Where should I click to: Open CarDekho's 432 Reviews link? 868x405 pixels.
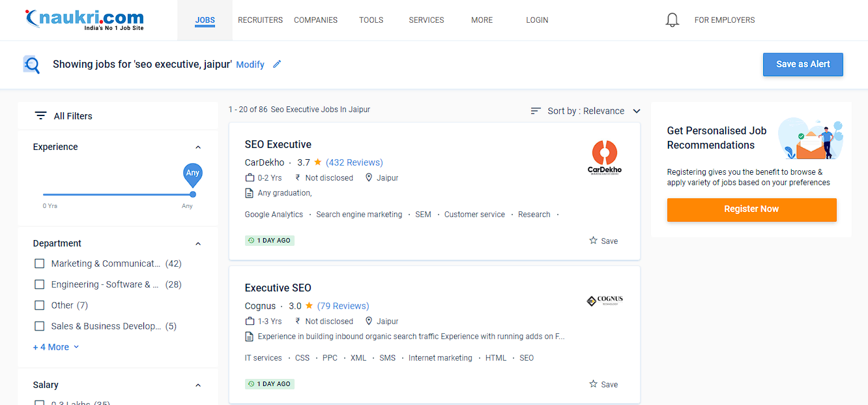[x=355, y=162]
